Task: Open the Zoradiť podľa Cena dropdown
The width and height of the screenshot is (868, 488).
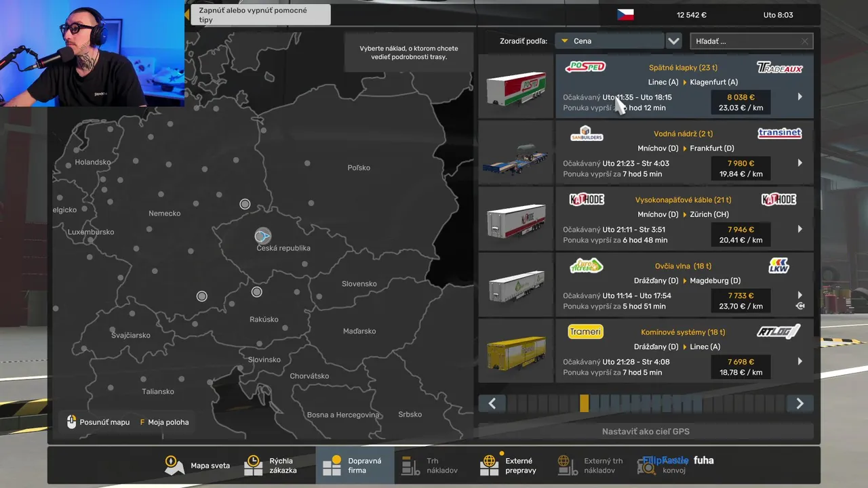Action: click(x=609, y=41)
